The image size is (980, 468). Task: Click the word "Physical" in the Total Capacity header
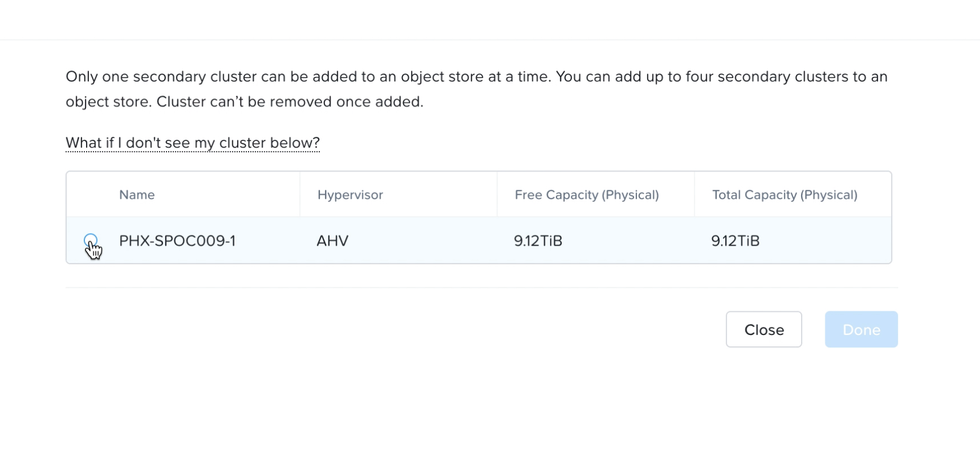(x=829, y=195)
